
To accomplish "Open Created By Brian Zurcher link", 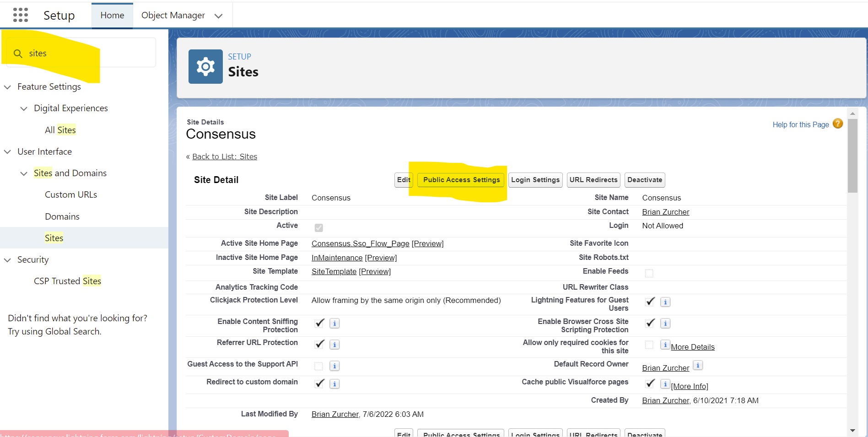I will tap(665, 400).
